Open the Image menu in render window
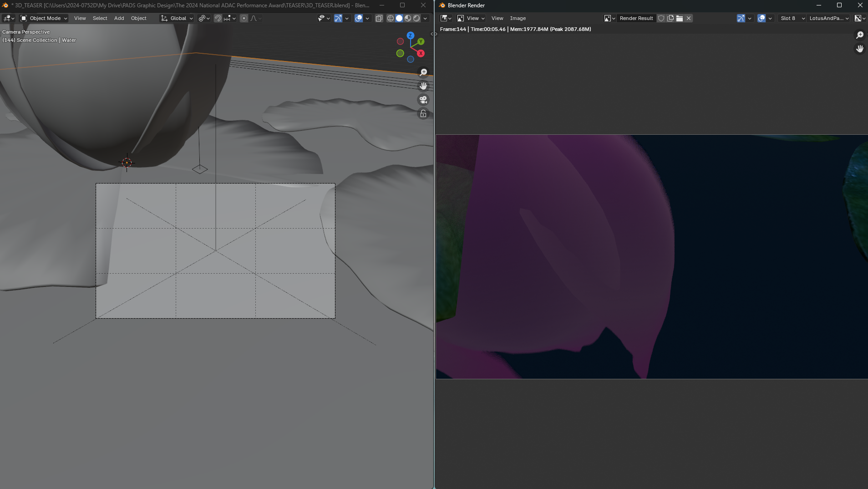 pyautogui.click(x=518, y=18)
